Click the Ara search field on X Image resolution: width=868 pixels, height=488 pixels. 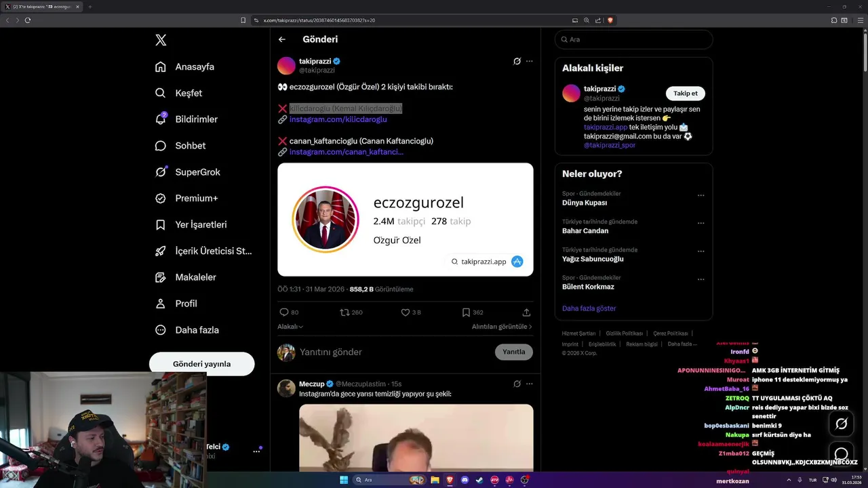point(634,39)
